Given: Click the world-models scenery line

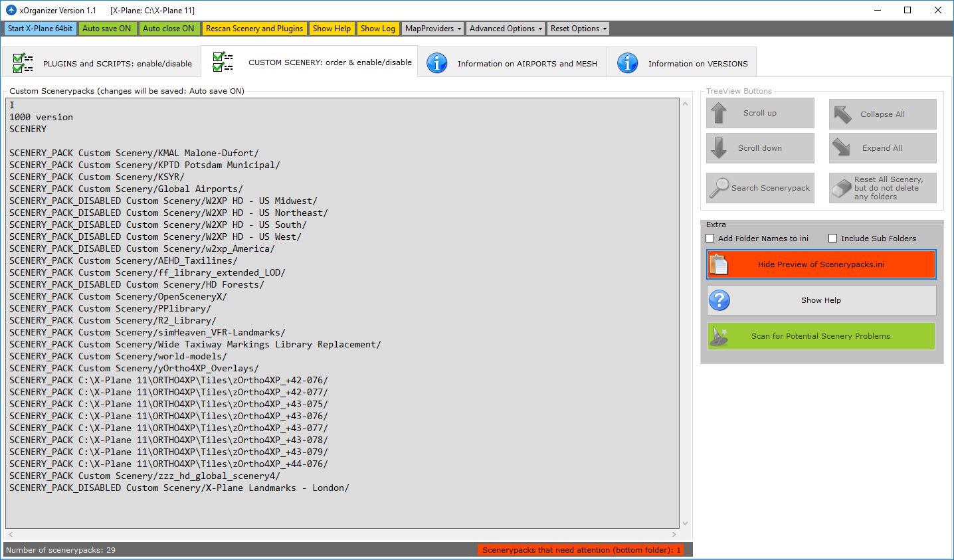Looking at the screenshot, I should point(118,356).
